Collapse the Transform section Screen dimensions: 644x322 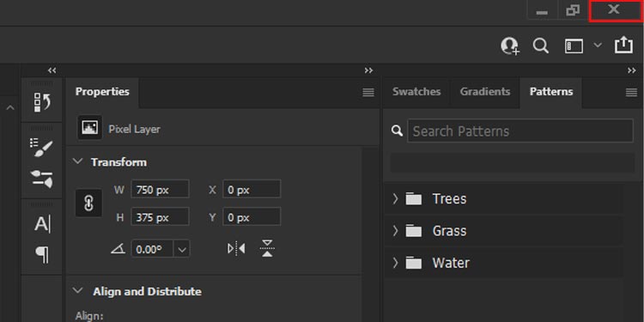point(77,161)
